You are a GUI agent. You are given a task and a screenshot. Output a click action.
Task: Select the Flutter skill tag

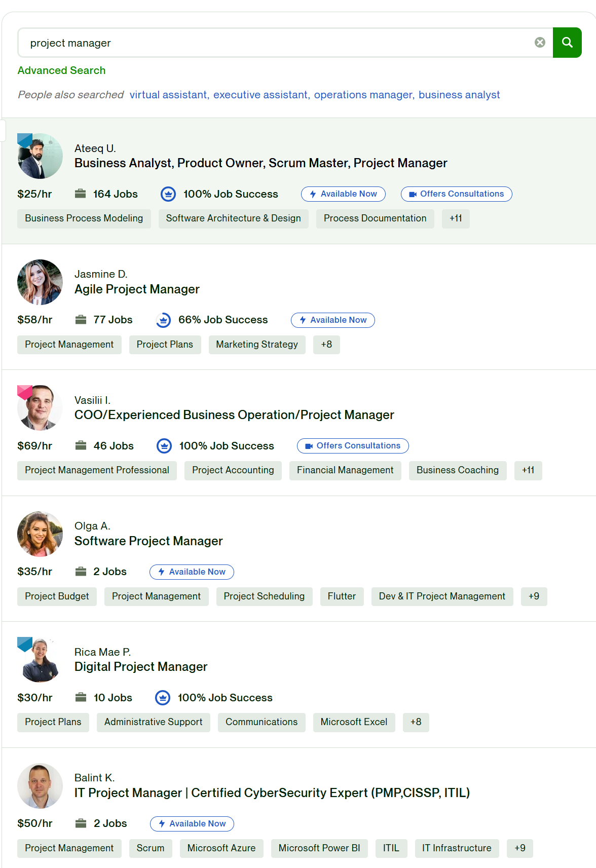342,596
